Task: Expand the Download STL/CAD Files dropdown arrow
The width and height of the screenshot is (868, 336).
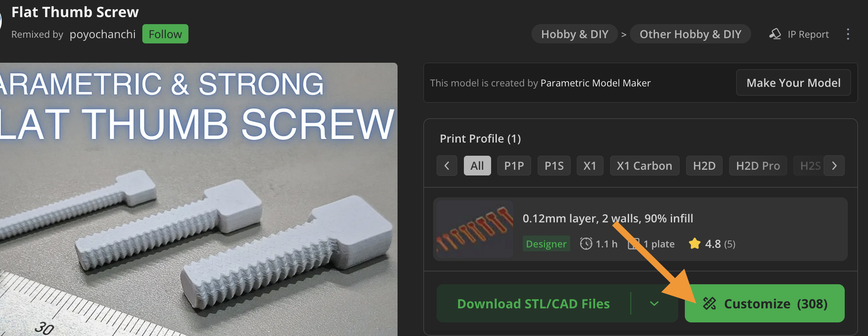Action: point(654,304)
